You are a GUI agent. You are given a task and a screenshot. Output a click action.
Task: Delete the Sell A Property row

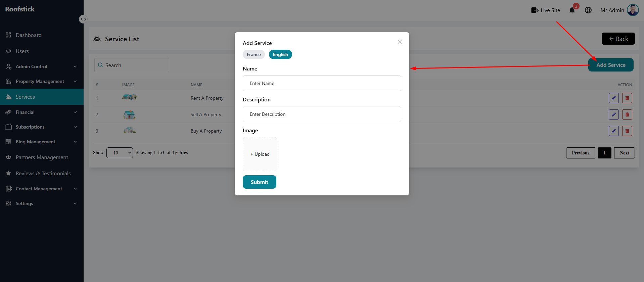pyautogui.click(x=627, y=114)
